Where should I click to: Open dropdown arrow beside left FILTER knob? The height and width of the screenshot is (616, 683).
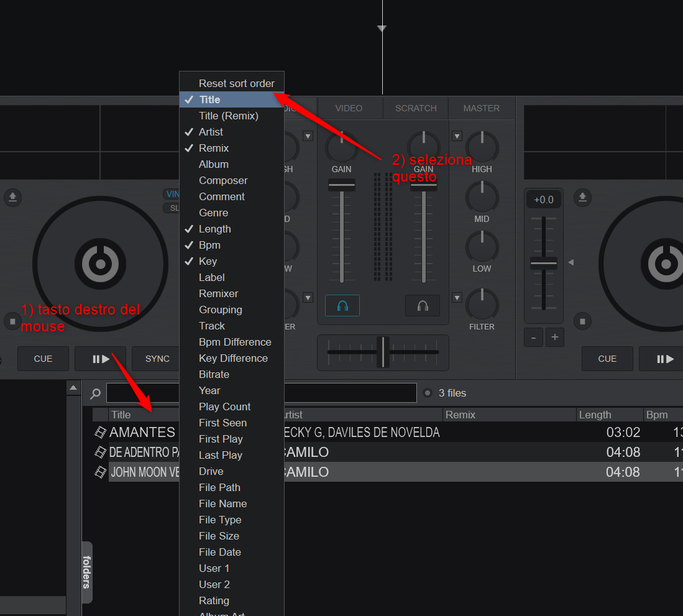[x=308, y=298]
